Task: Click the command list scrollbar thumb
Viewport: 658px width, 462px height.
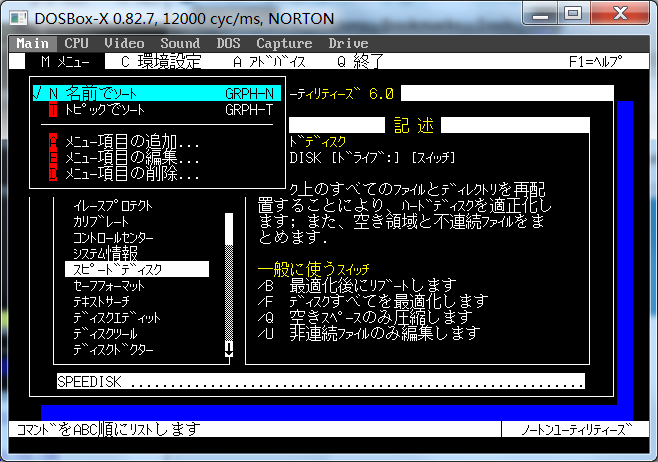Action: 229,229
